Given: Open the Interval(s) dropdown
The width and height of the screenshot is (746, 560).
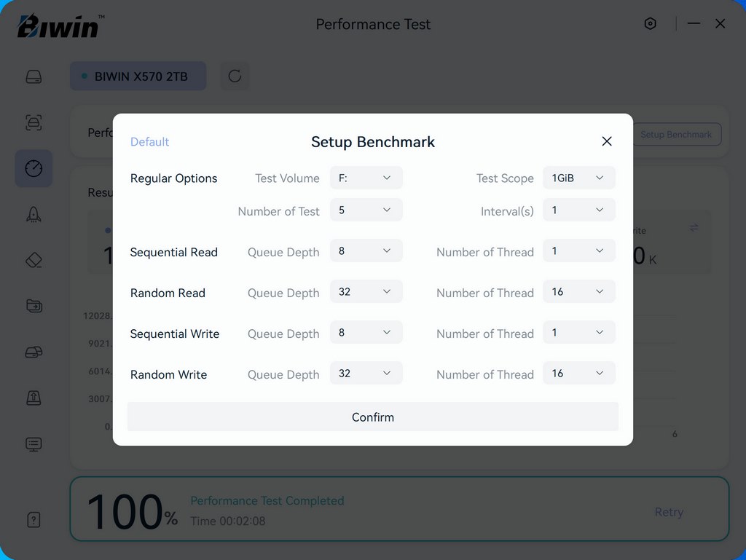Looking at the screenshot, I should 578,210.
